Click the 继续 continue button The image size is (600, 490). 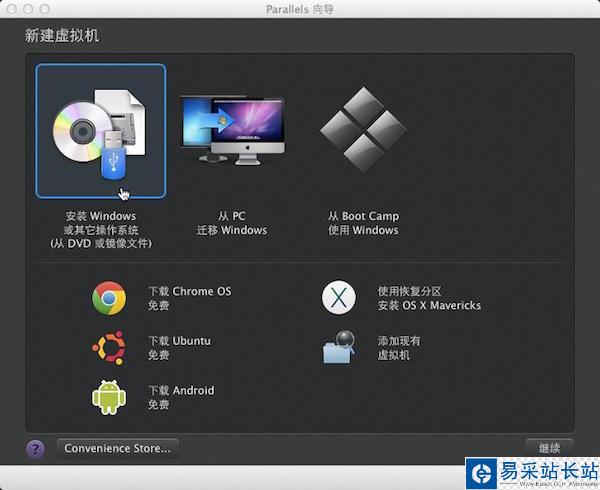click(x=549, y=448)
